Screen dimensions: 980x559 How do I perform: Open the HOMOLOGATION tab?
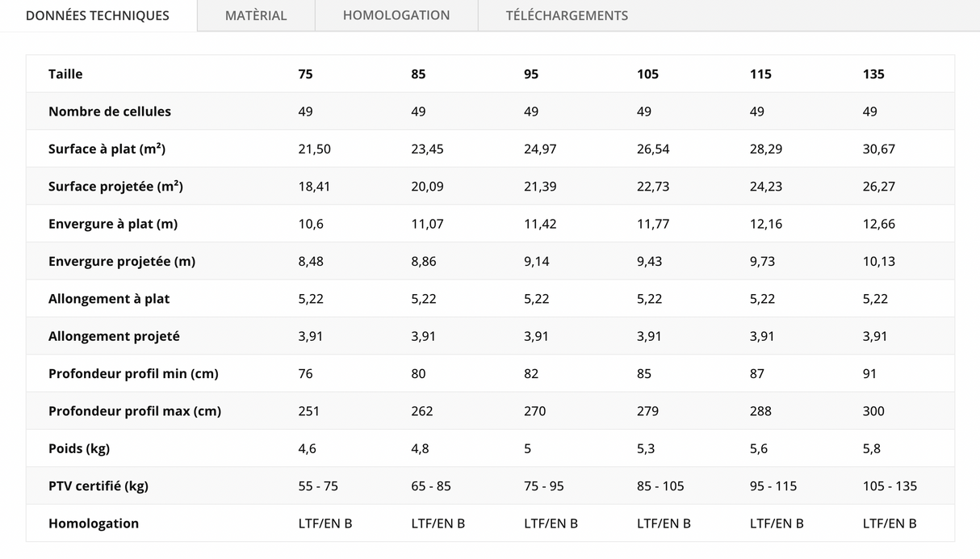[396, 15]
